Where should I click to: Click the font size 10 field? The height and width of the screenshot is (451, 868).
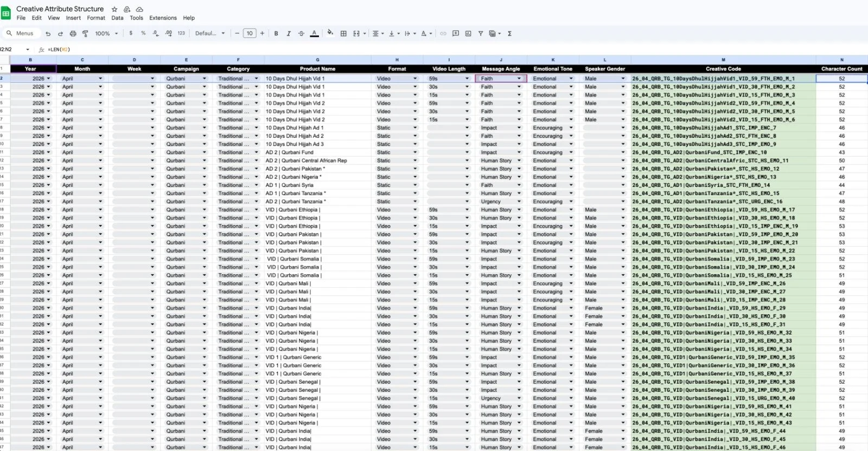250,34
